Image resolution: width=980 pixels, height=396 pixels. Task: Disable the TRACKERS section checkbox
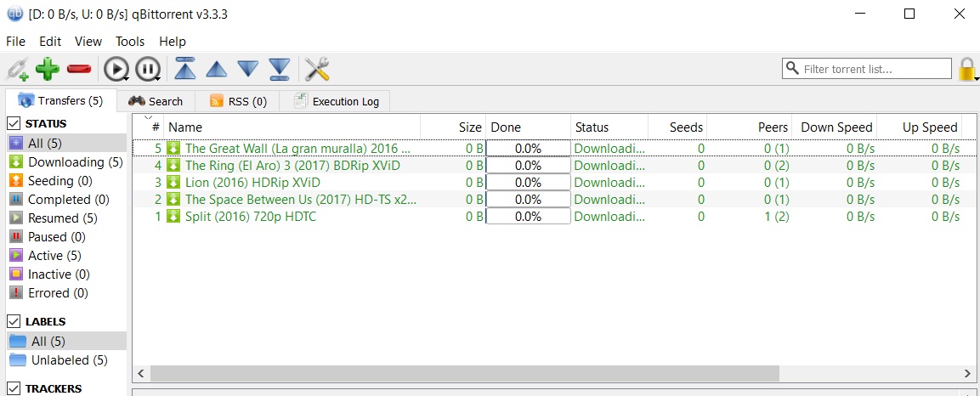point(14,388)
